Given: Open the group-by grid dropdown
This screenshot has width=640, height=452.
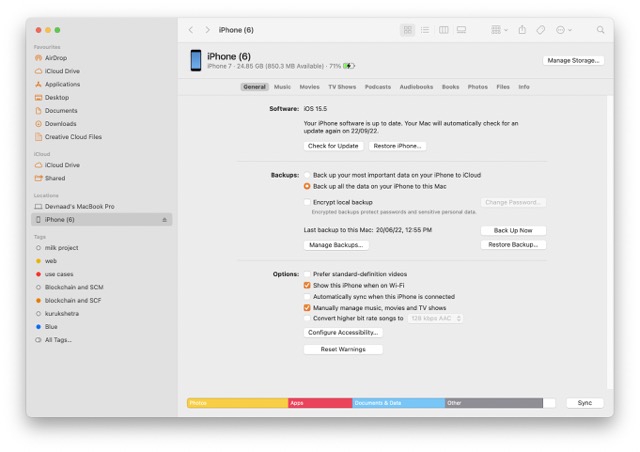Looking at the screenshot, I should point(499,30).
